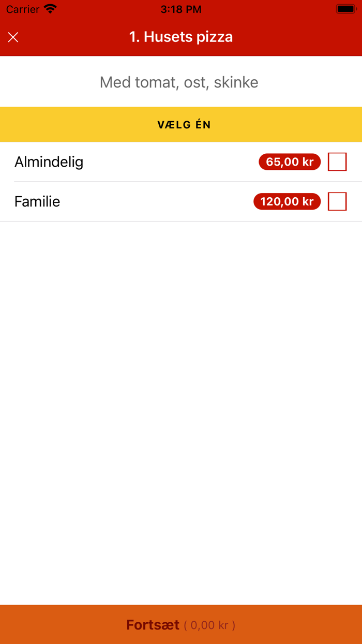Tap the 65,00 kr price badge
The width and height of the screenshot is (362, 644).
tap(289, 162)
